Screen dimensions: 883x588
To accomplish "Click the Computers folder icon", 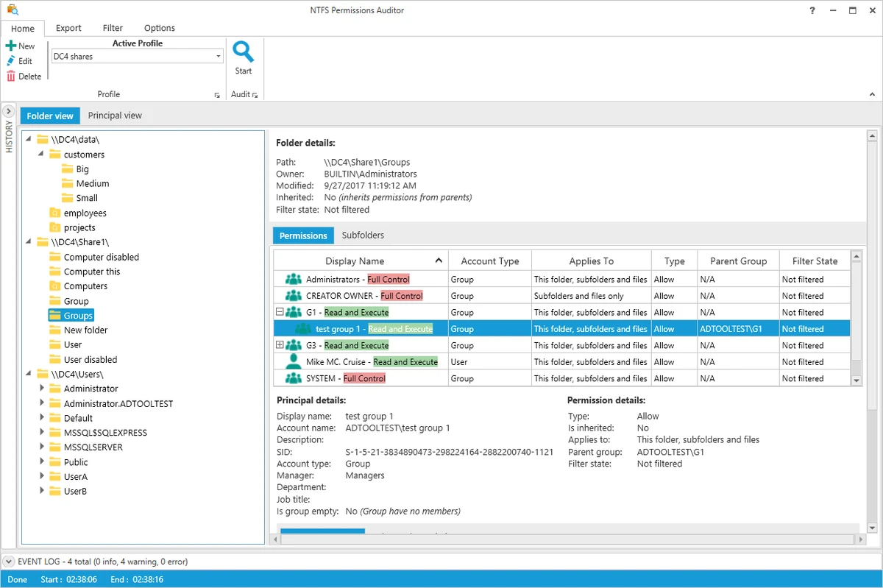I will (x=55, y=286).
